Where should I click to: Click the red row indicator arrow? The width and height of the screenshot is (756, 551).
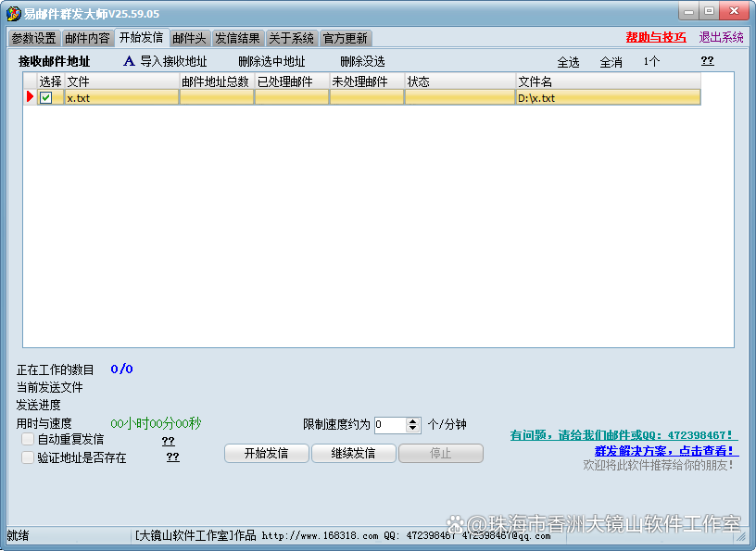[30, 97]
